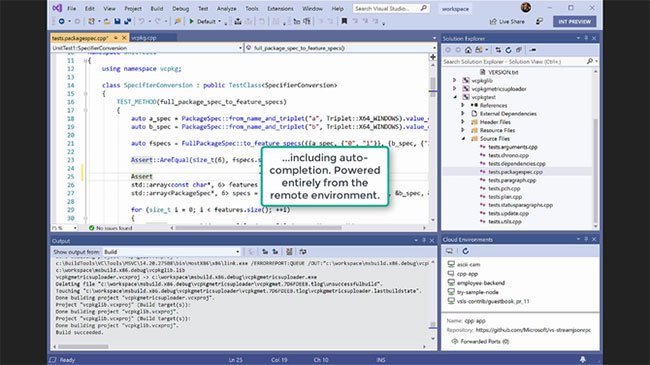Toggle auto-hide pin on Cloud Environments panel
Viewport: 650px width, 365px height.
(x=586, y=239)
